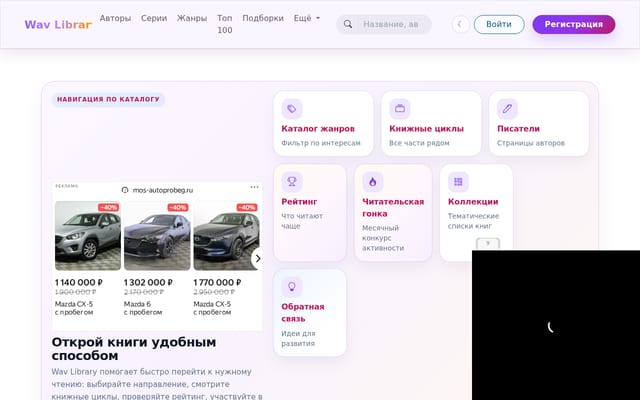Viewport: 640px width, 400px height.
Task: Click the pencil icon on Писатели
Action: point(507,109)
